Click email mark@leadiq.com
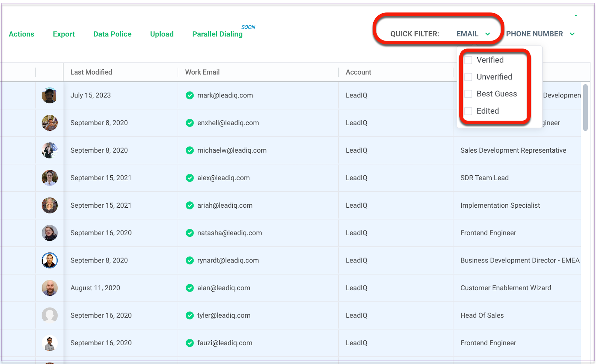The width and height of the screenshot is (596, 364). 225,95
